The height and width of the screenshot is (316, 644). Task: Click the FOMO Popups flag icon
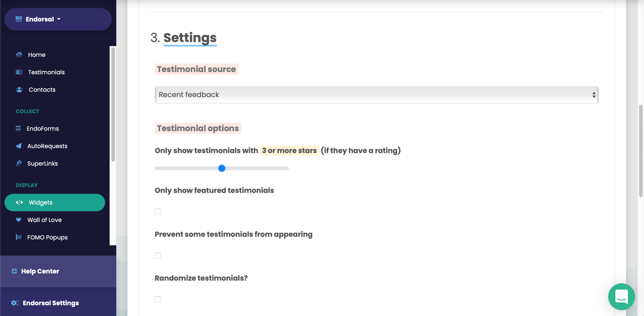click(x=19, y=237)
